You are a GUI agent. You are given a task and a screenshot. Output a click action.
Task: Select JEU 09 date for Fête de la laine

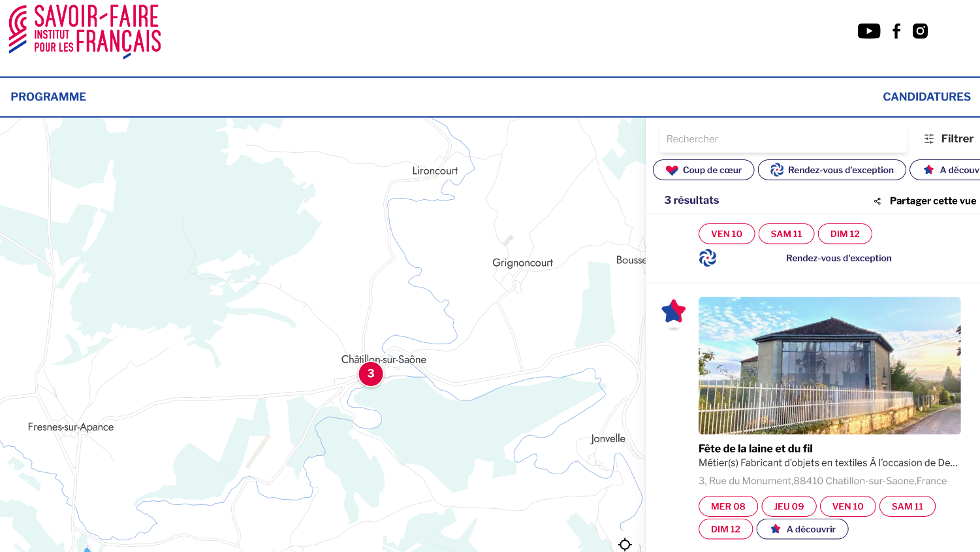click(x=789, y=506)
